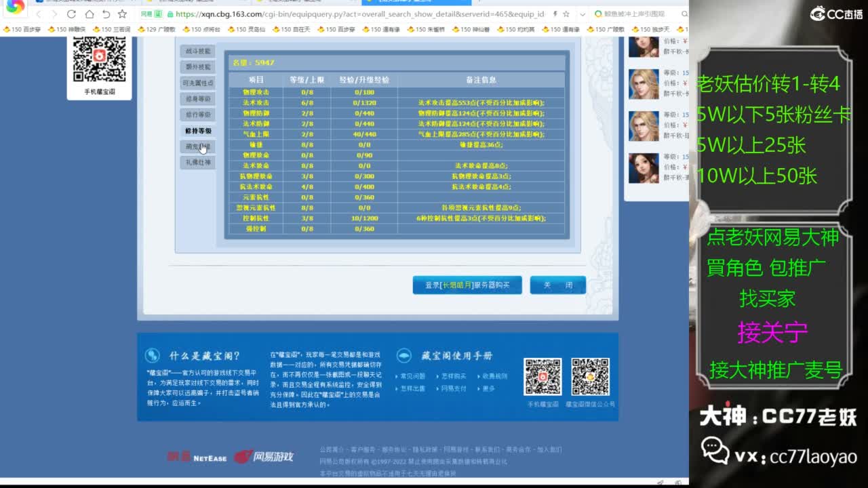Screen dimensions: 868x488
Task: Open the 常见问题 link
Action: click(x=412, y=376)
